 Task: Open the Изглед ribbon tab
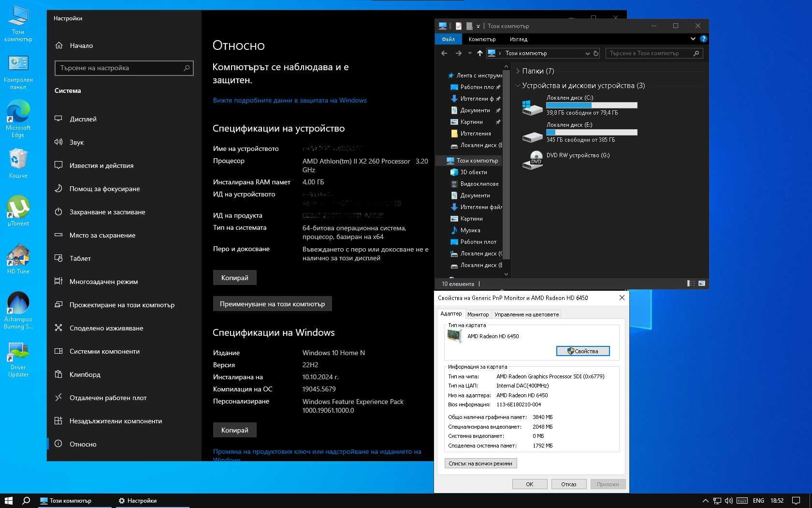point(519,39)
